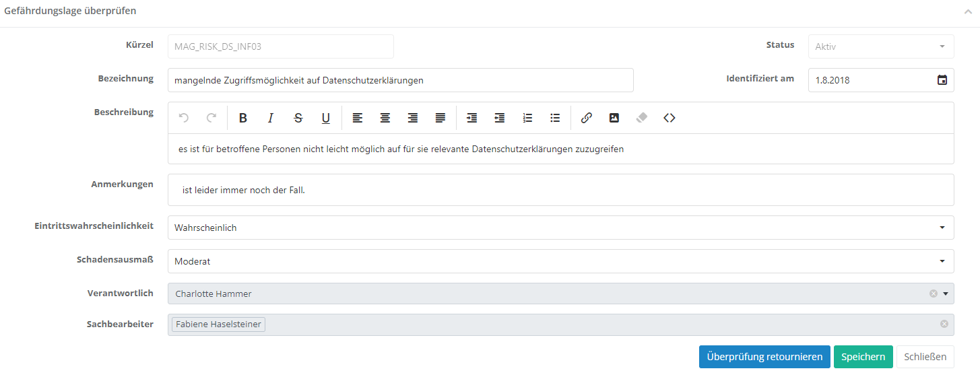Expand the Verantwortlich dropdown arrow
980x377 pixels.
tap(946, 294)
